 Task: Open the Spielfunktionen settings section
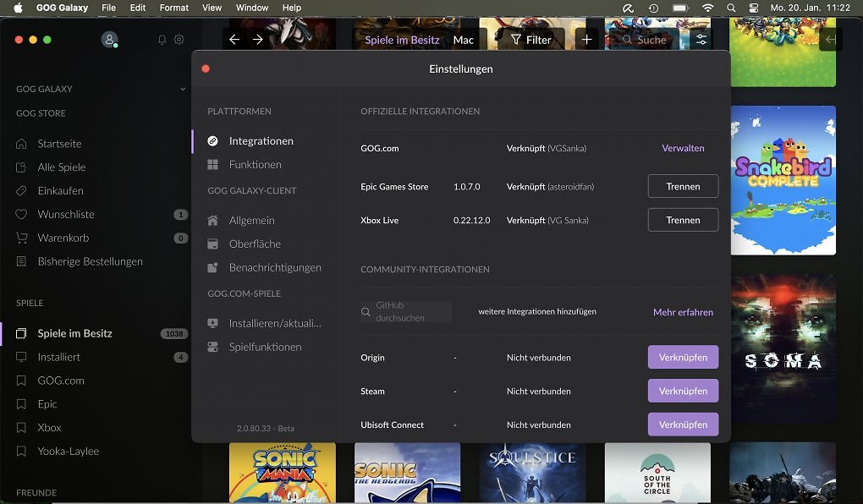[x=265, y=347]
